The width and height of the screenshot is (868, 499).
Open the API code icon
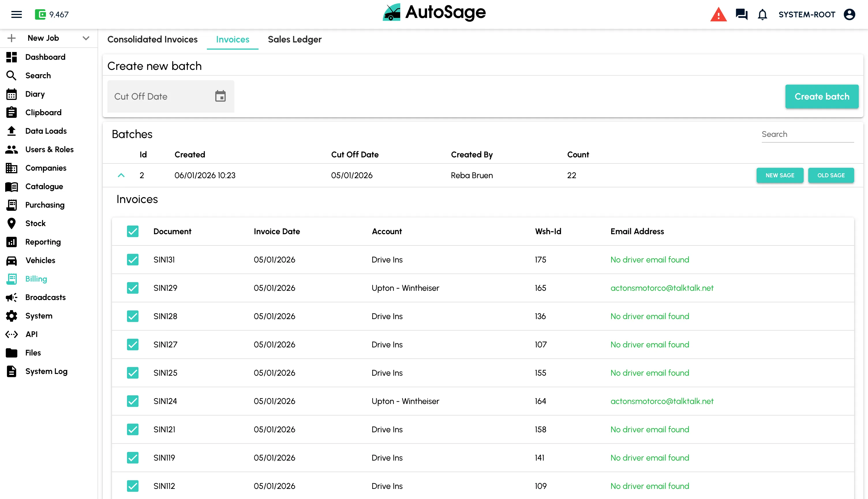[x=12, y=334]
